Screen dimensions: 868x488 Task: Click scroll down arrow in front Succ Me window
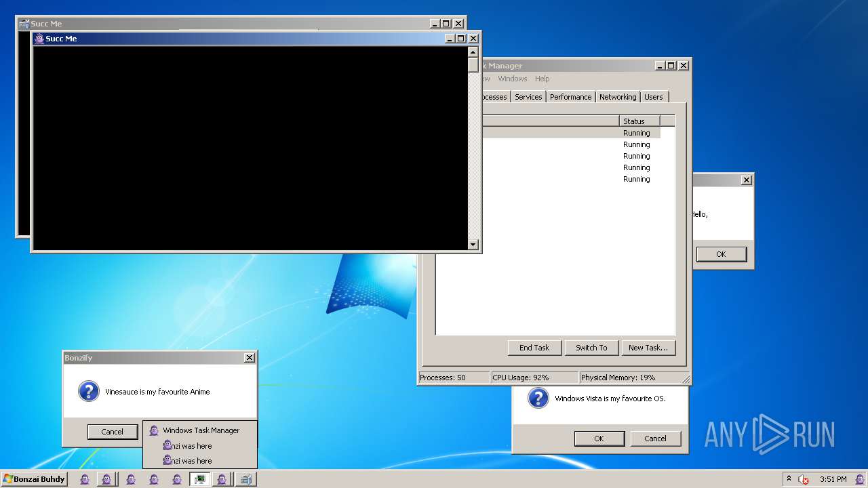pyautogui.click(x=473, y=245)
